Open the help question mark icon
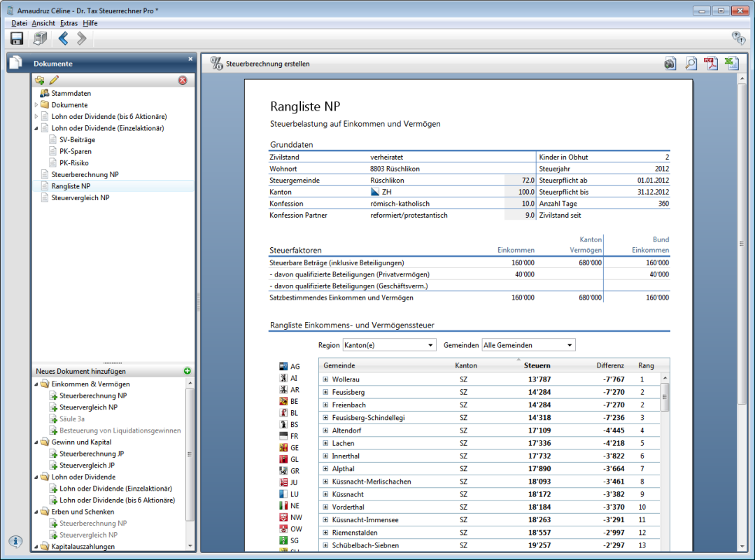The height and width of the screenshot is (560, 755). tap(738, 38)
